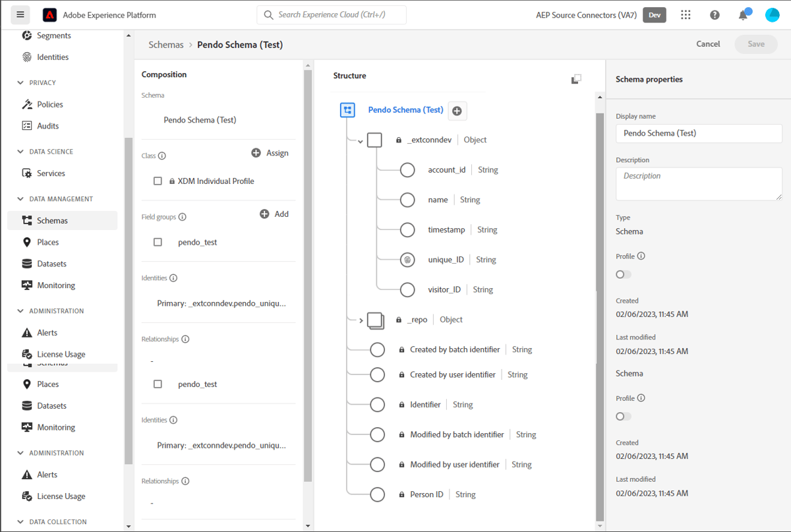Enable the Profile toggle in Schema properties
791x532 pixels.
[x=622, y=274]
